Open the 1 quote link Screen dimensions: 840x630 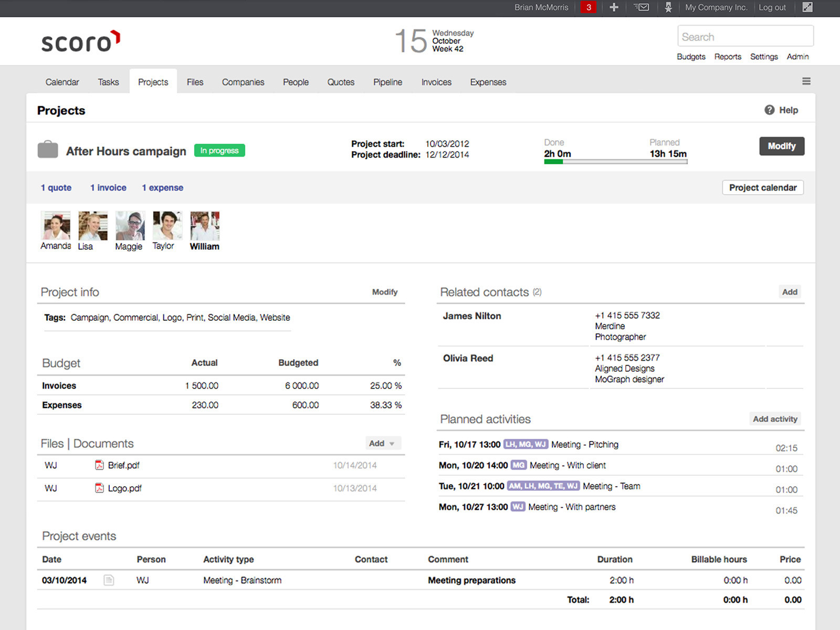click(56, 187)
